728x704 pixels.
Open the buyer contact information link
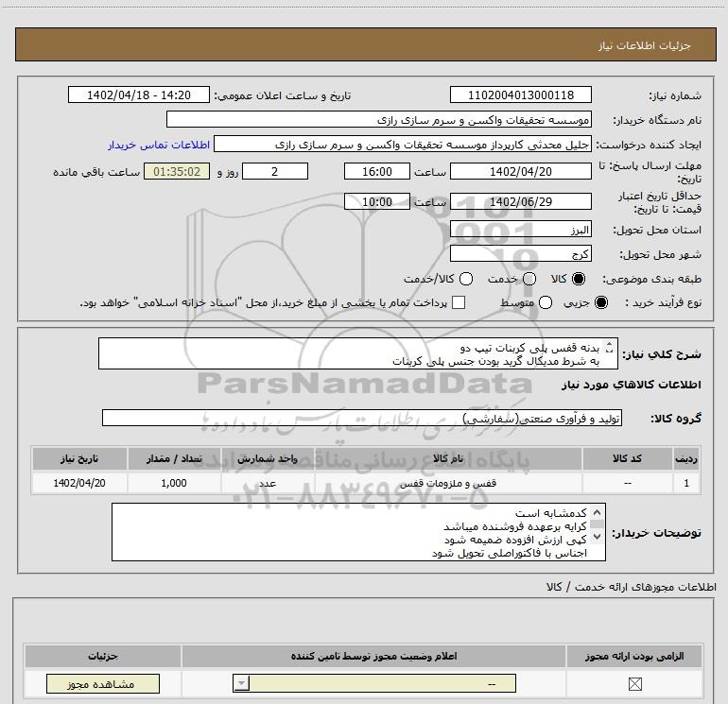click(159, 145)
